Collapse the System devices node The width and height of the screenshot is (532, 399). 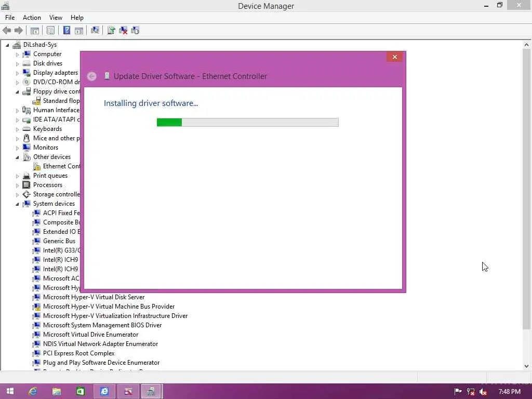(x=17, y=204)
